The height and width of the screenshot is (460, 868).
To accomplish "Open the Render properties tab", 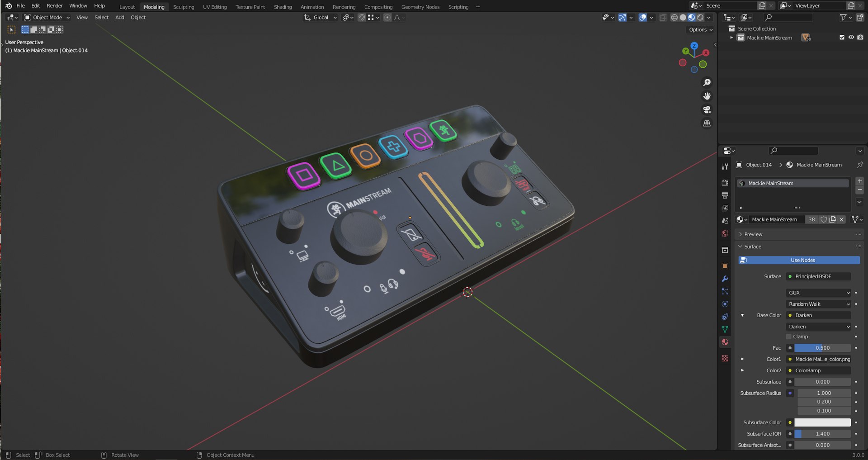I will 725,183.
